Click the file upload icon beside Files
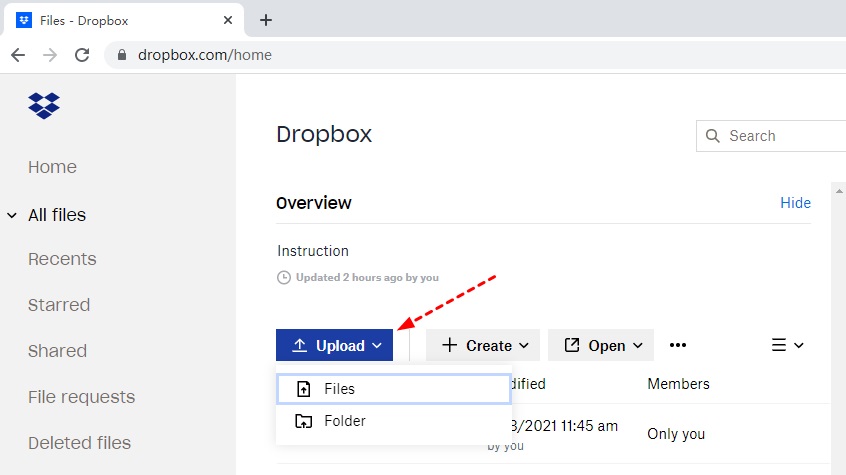The height and width of the screenshot is (475, 846). tap(304, 389)
